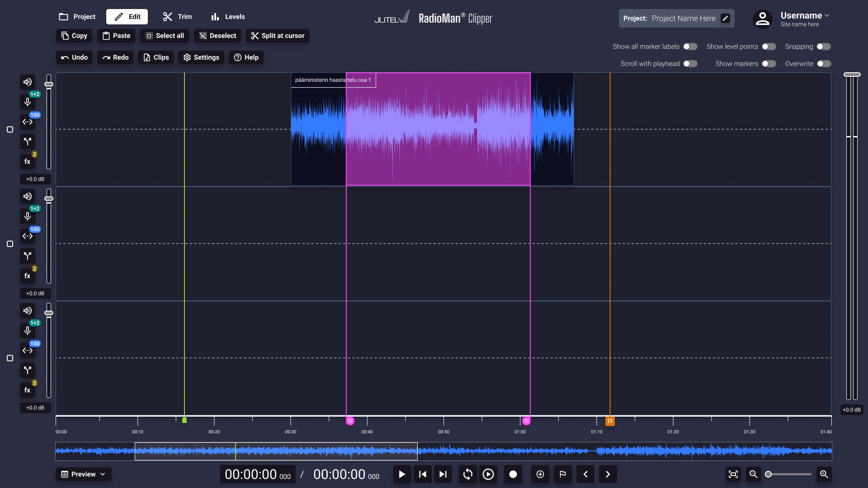Click the user avatar icon
This screenshot has height=488, width=868.
pos(763,19)
